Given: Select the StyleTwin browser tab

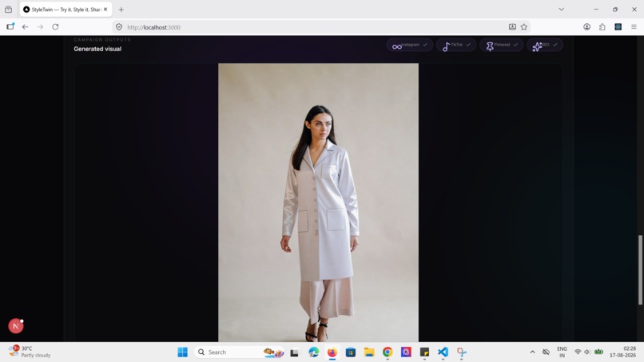Looking at the screenshot, I should (x=66, y=10).
